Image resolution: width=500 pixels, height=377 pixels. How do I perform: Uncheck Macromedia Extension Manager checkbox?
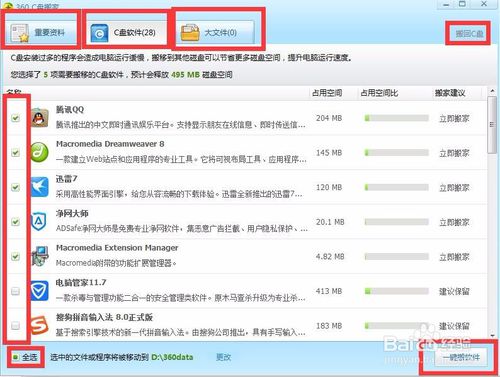15,257
